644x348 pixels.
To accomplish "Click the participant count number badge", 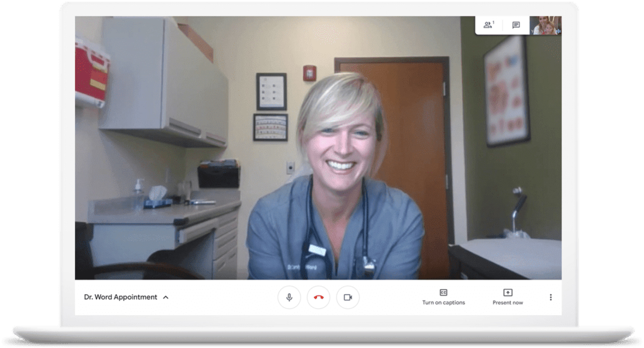I will pyautogui.click(x=493, y=22).
